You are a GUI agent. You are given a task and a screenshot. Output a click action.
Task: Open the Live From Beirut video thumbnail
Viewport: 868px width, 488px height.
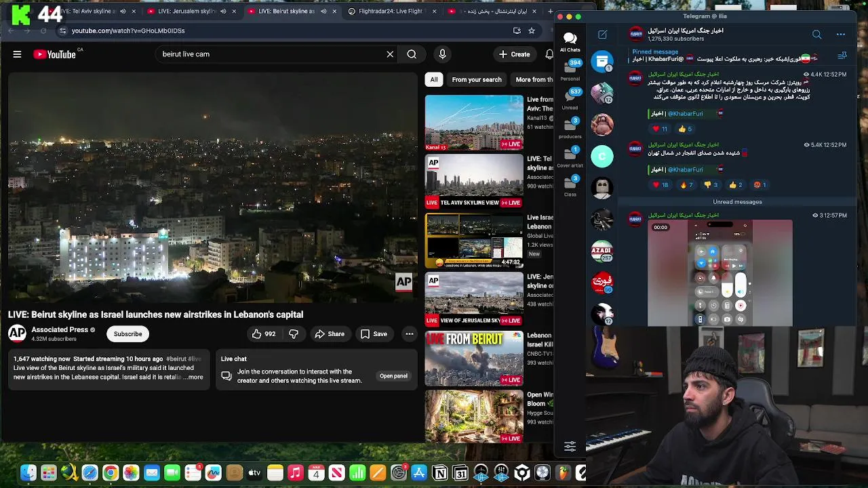(474, 359)
